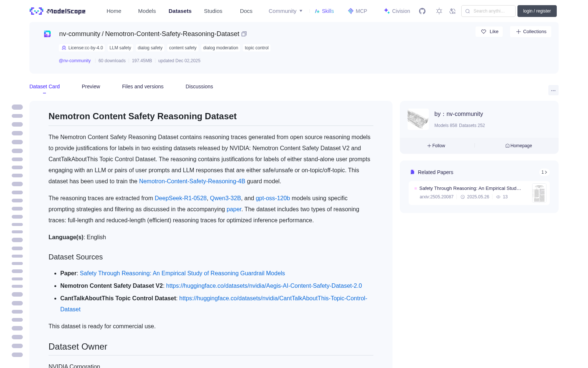Open the three-dots more options button
This screenshot has width=588, height=368.
[x=553, y=90]
